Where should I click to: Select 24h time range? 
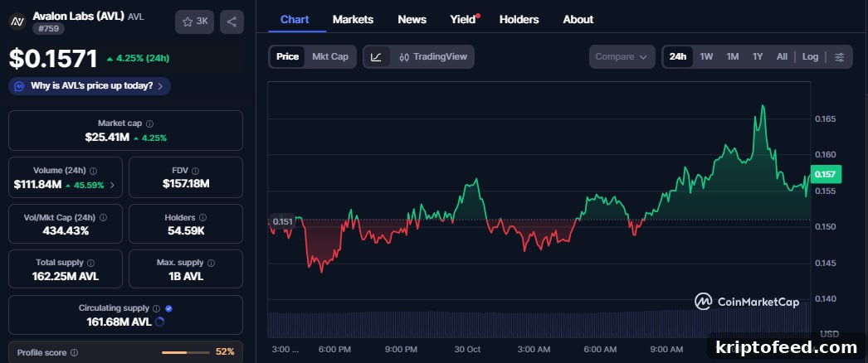(678, 57)
